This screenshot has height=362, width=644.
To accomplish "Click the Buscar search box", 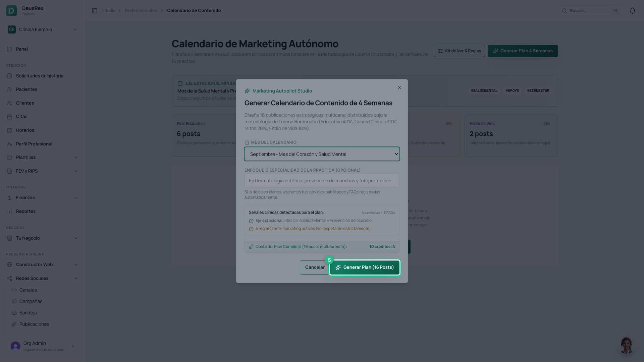I will 591,11.
